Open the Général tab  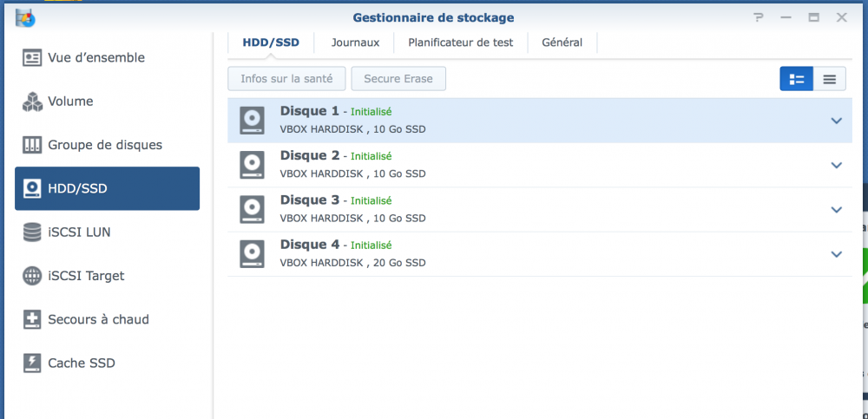click(x=562, y=43)
